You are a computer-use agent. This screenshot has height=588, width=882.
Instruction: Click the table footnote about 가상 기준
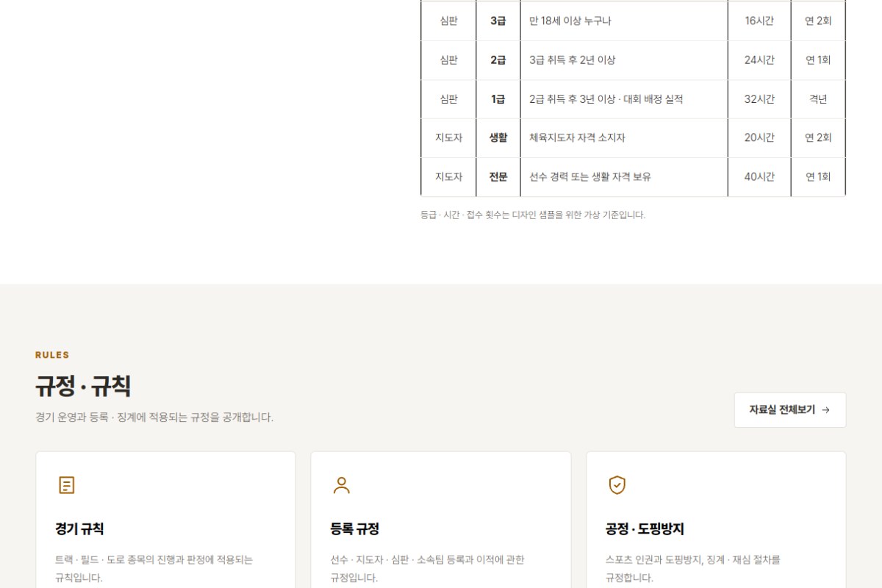(x=533, y=215)
